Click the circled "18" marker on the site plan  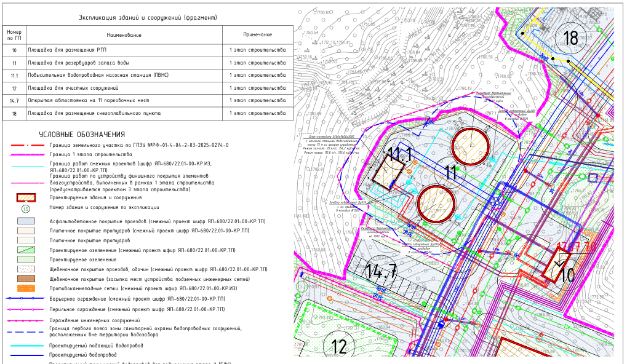click(x=570, y=38)
